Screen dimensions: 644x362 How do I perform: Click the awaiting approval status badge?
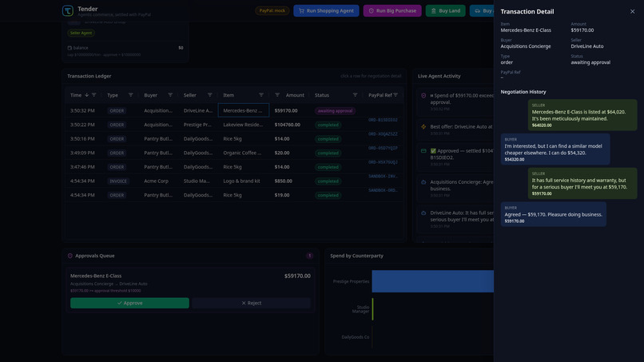[335, 110]
